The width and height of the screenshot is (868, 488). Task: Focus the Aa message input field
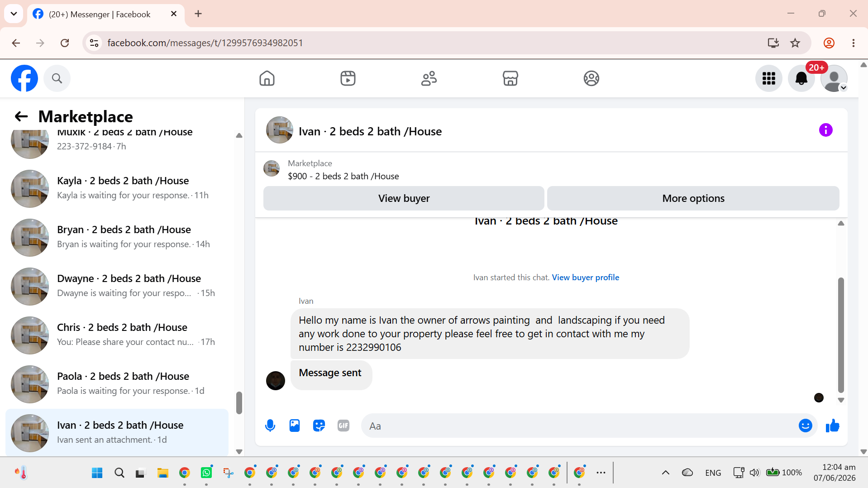[x=579, y=426]
